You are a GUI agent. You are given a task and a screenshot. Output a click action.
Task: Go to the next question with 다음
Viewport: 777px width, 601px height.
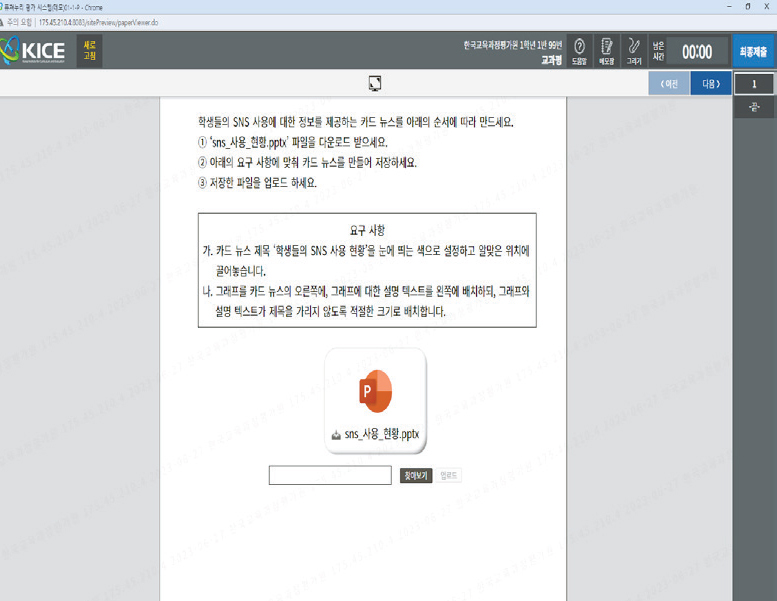click(x=711, y=83)
